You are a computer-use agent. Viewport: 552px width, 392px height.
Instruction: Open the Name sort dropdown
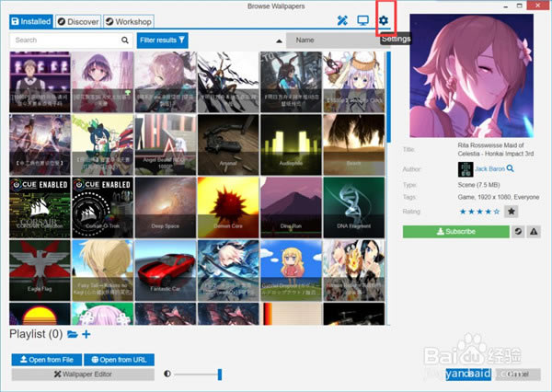(x=335, y=40)
